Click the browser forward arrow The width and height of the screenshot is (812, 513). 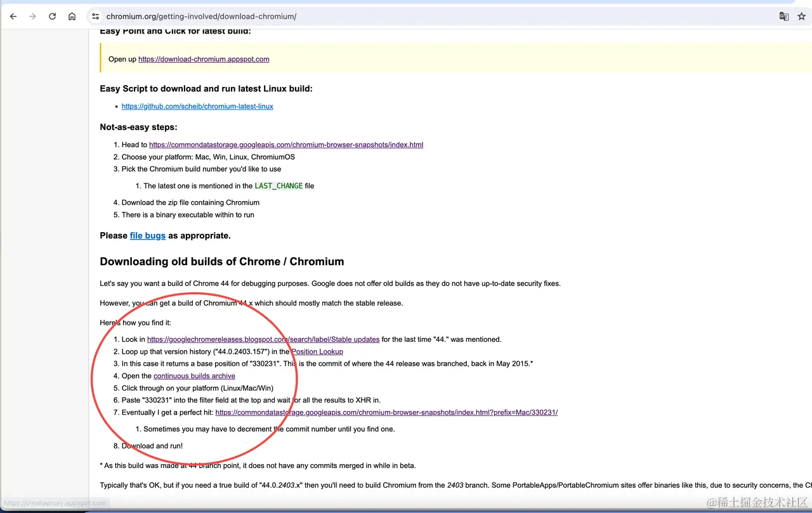coord(33,16)
